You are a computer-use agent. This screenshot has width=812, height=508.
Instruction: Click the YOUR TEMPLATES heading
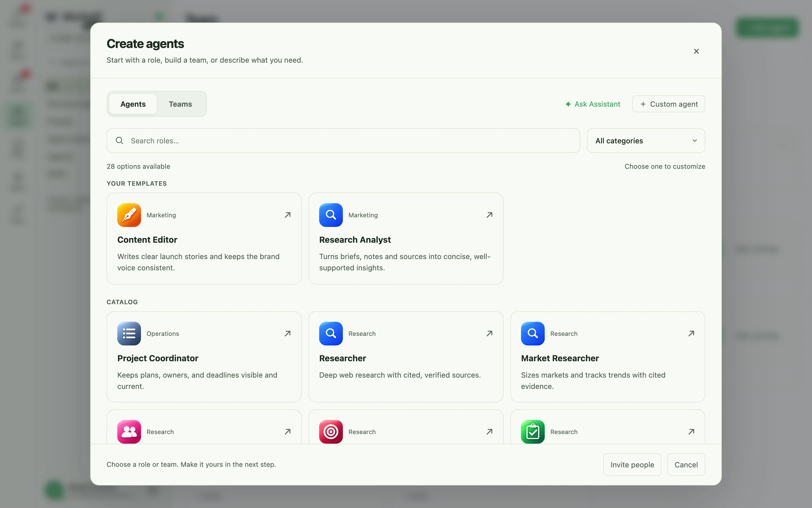(x=136, y=183)
